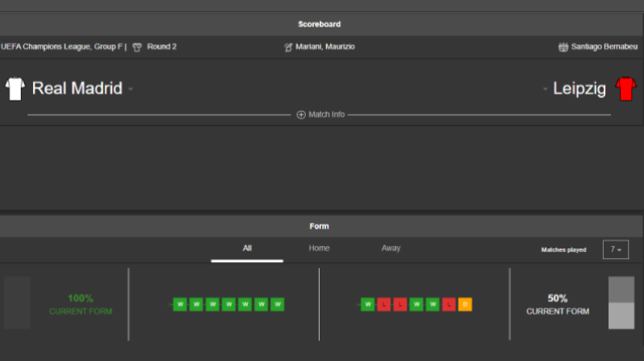Viewport: 644px width, 361px height.
Task: Expand the Leipzig team dropdown arrow
Action: click(545, 89)
